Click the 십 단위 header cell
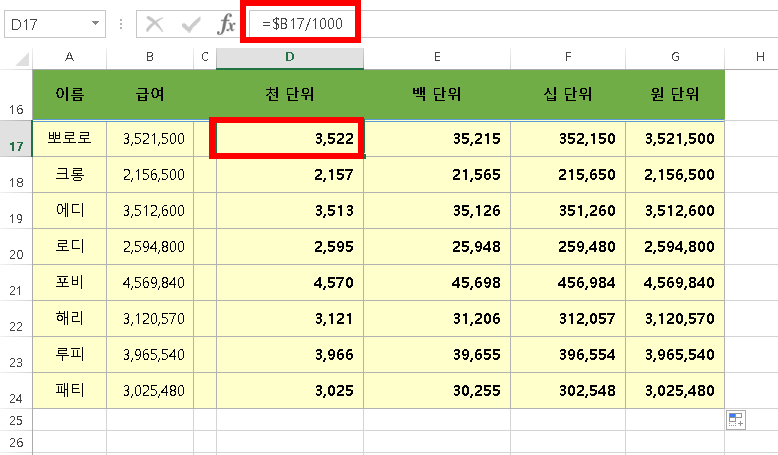The width and height of the screenshot is (778, 455). [568, 95]
